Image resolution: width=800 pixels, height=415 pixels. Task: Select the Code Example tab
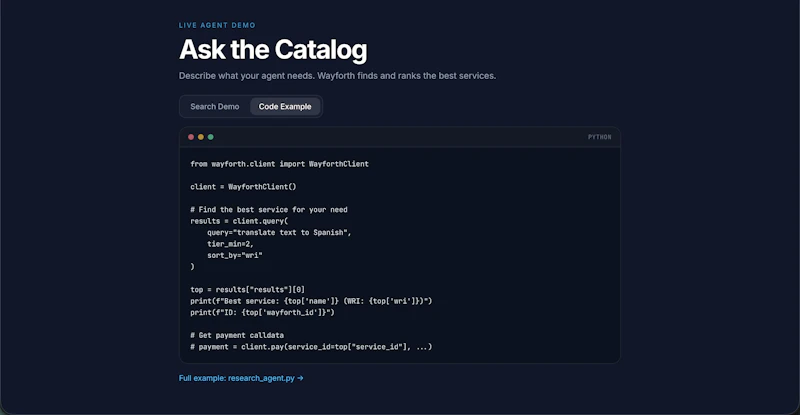pos(285,107)
